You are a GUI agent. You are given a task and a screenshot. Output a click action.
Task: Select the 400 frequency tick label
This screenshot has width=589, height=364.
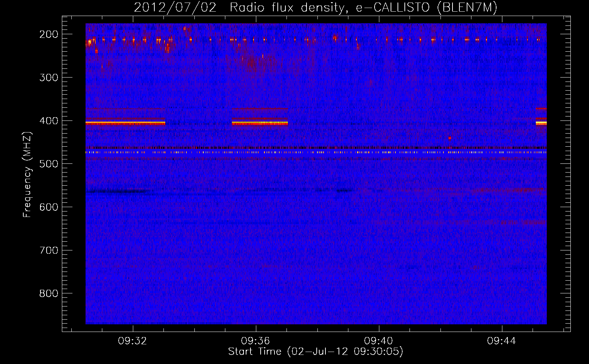click(49, 121)
